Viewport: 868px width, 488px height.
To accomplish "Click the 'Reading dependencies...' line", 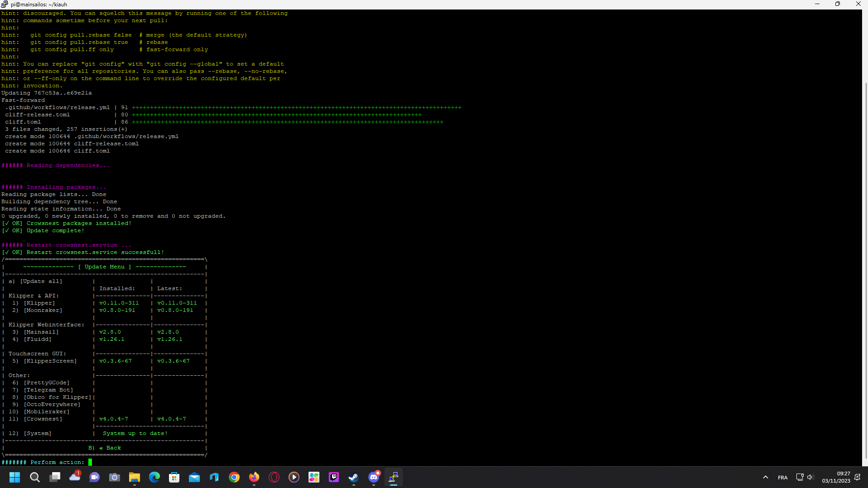I will point(56,165).
